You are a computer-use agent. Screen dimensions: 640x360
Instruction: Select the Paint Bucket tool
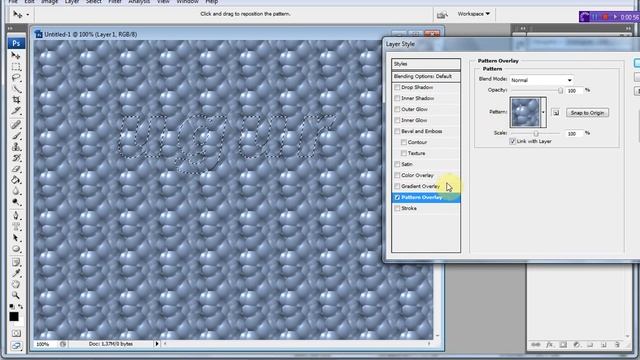(16, 180)
